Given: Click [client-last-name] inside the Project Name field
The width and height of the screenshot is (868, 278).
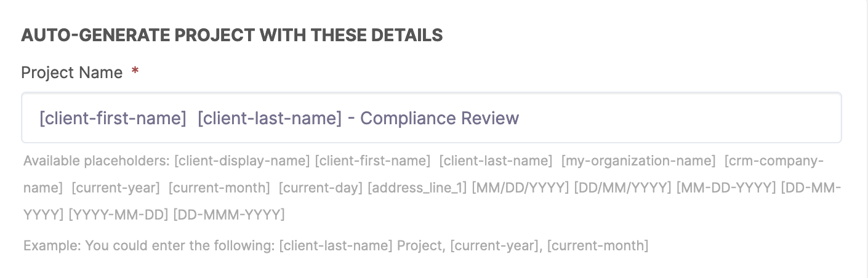Looking at the screenshot, I should coord(270,118).
